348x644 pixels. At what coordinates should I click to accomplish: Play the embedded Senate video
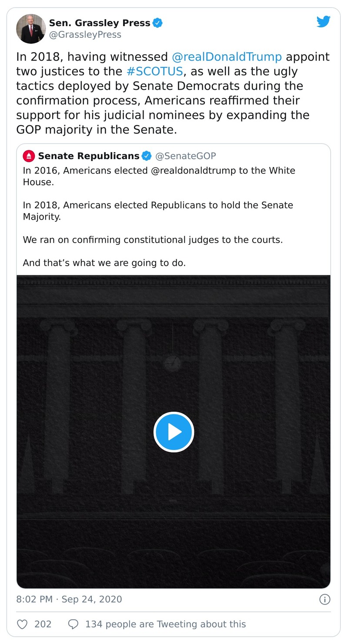tap(174, 432)
